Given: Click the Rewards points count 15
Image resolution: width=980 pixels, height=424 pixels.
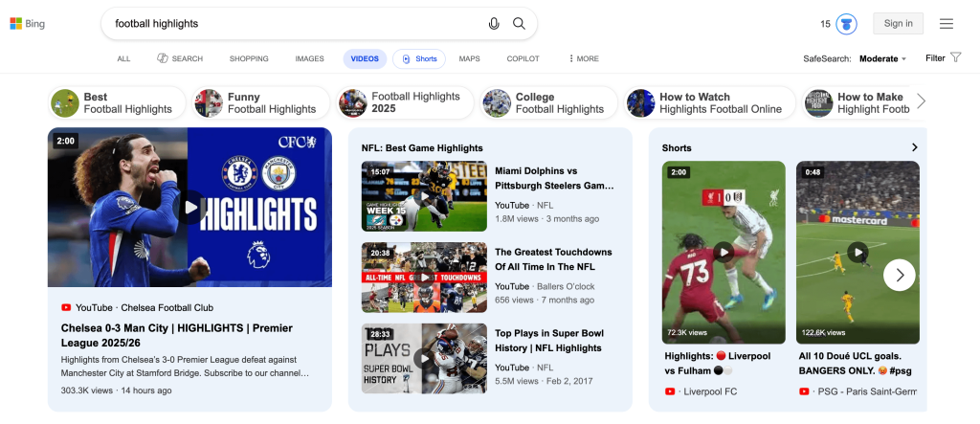Looking at the screenshot, I should [825, 24].
